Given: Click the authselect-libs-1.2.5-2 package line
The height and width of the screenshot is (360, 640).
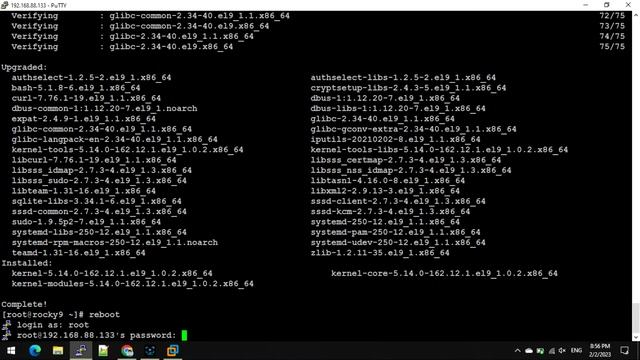Looking at the screenshot, I should tap(403, 78).
